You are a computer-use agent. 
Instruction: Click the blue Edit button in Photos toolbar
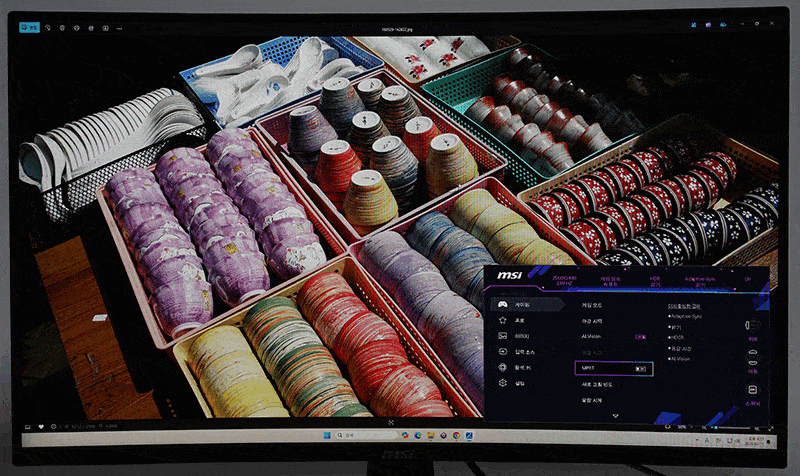pos(29,28)
